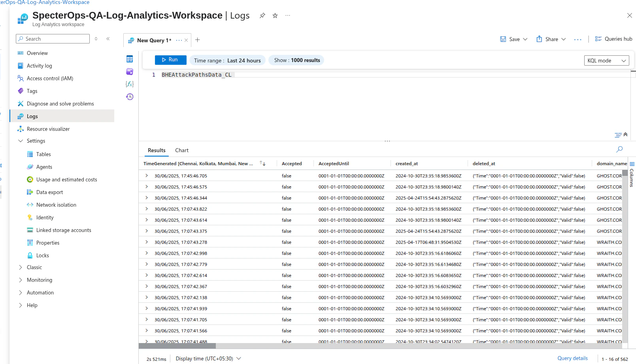Select the Activity log menu item
Screen dimensions: 636x364
[40, 66]
